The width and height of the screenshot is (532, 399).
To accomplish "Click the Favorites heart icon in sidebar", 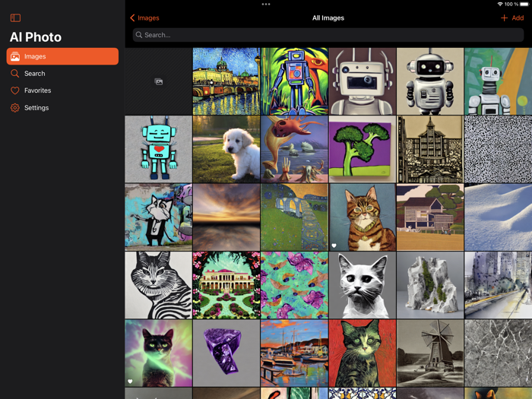I will point(15,90).
